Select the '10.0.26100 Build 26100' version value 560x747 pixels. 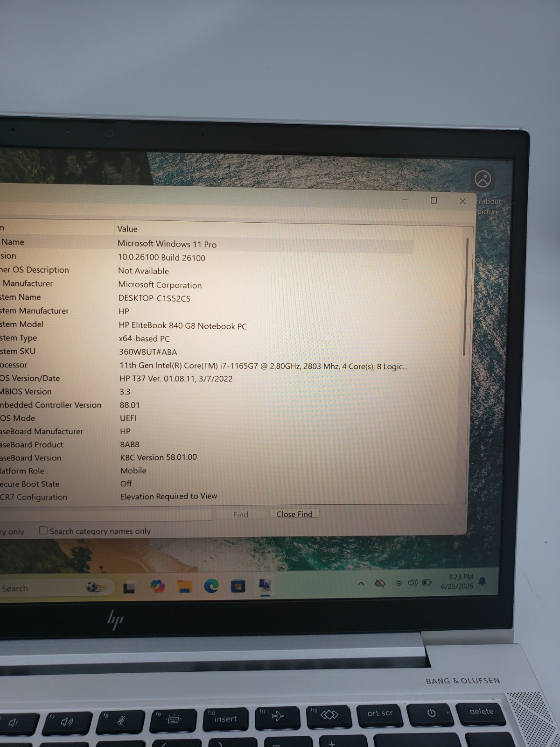pyautogui.click(x=161, y=258)
